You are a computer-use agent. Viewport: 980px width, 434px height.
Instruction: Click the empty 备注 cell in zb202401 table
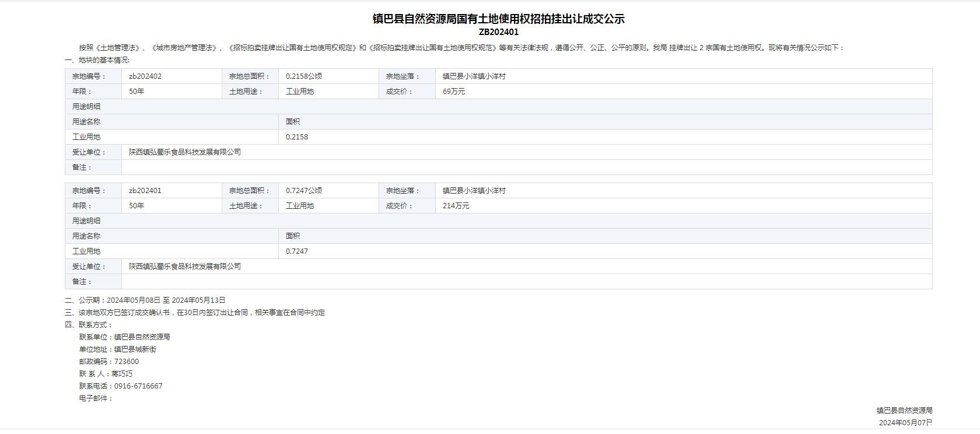point(525,282)
